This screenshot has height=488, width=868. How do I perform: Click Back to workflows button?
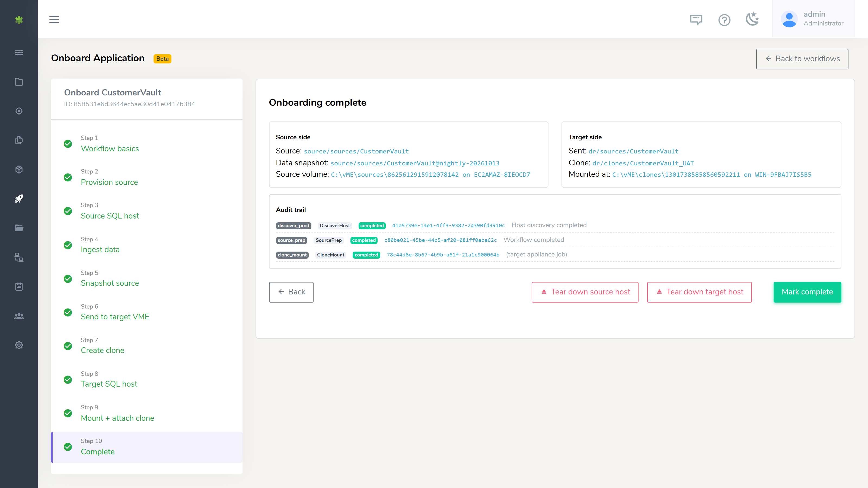[802, 59]
